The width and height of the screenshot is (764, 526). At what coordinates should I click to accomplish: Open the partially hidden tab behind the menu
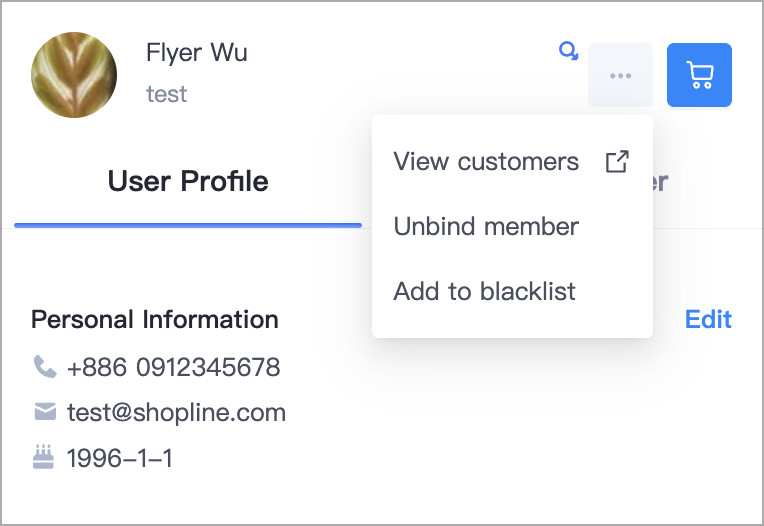point(662,181)
